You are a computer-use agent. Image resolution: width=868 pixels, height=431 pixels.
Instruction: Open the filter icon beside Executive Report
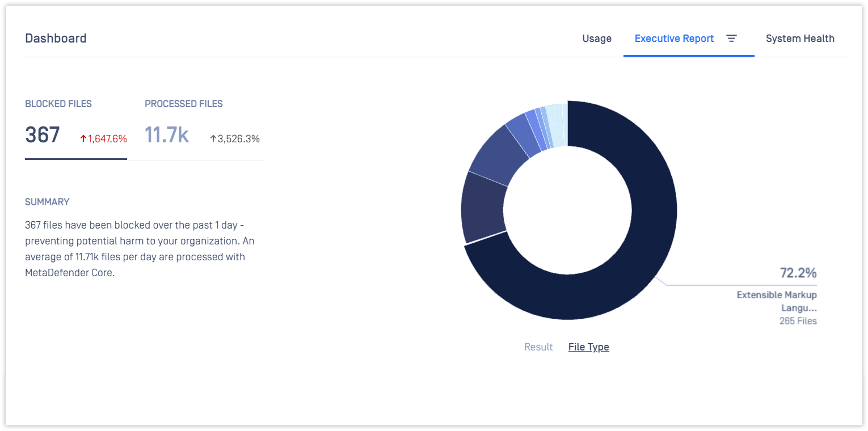click(x=732, y=39)
